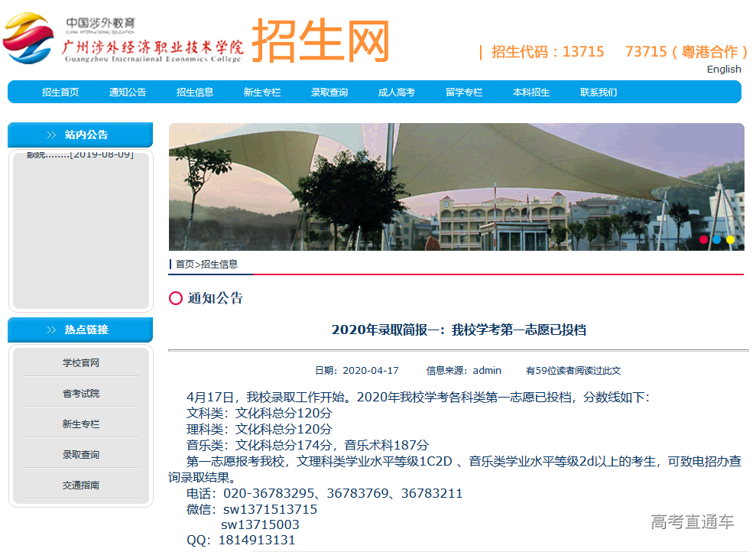Switch site language to English
The width and height of the screenshot is (756, 552).
tap(723, 69)
